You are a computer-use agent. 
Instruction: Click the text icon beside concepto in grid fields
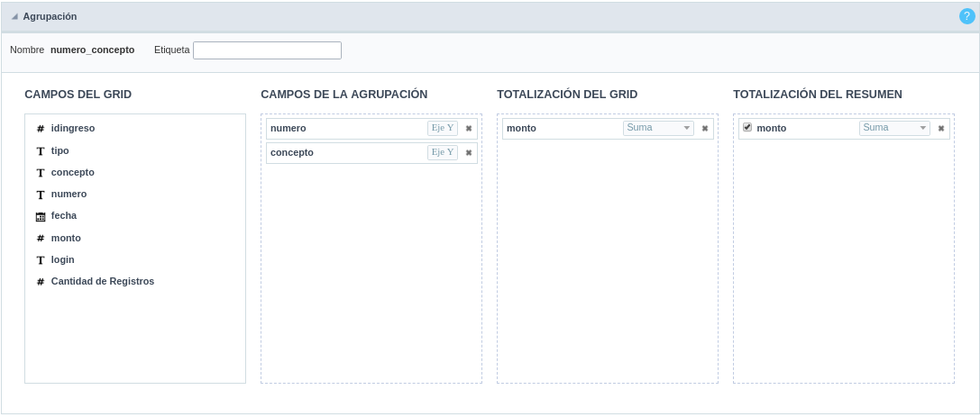(x=40, y=173)
